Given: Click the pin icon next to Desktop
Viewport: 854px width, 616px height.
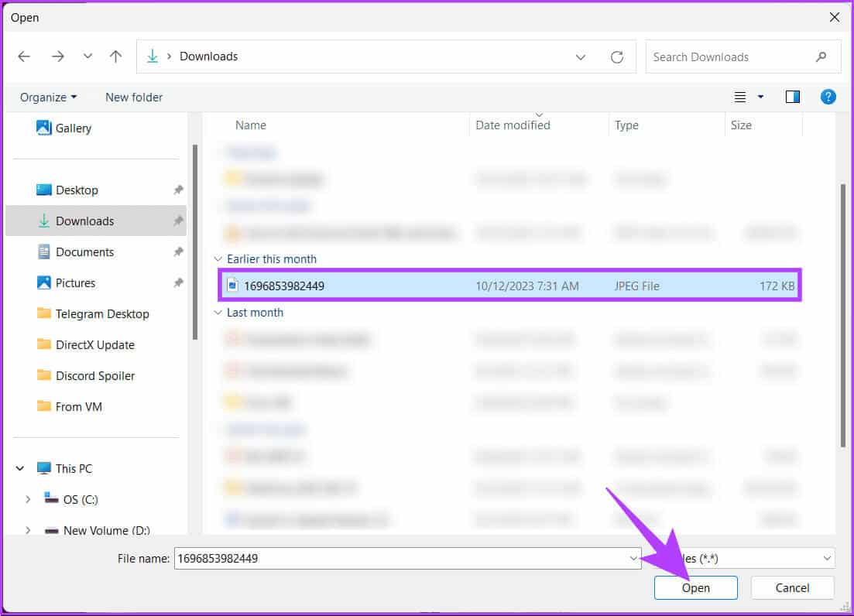Looking at the screenshot, I should pos(178,190).
